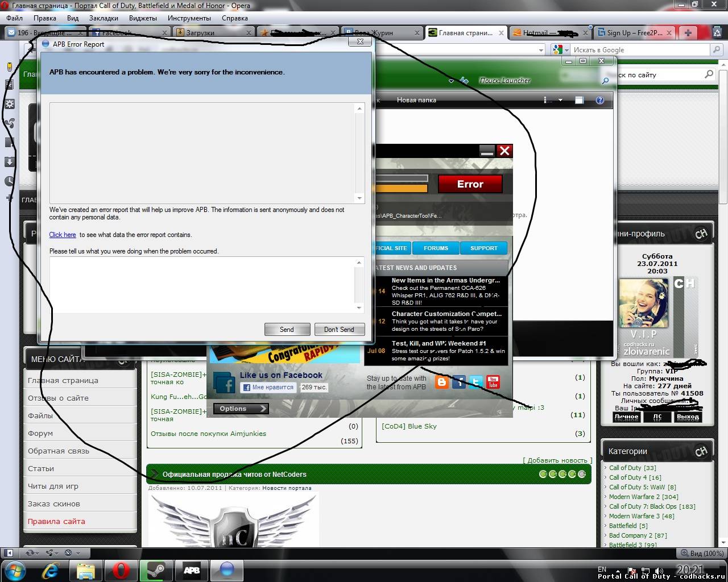The image size is (728, 582).
Task: Open the History clock icon in sidebar
Action: click(x=9, y=181)
